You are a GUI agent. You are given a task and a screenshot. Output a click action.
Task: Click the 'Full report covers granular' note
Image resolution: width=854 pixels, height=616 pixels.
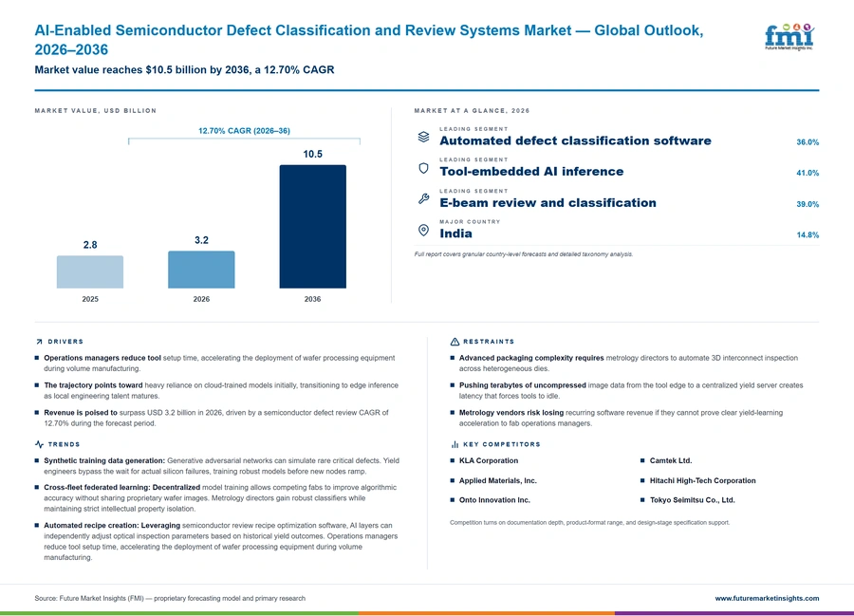tap(524, 254)
